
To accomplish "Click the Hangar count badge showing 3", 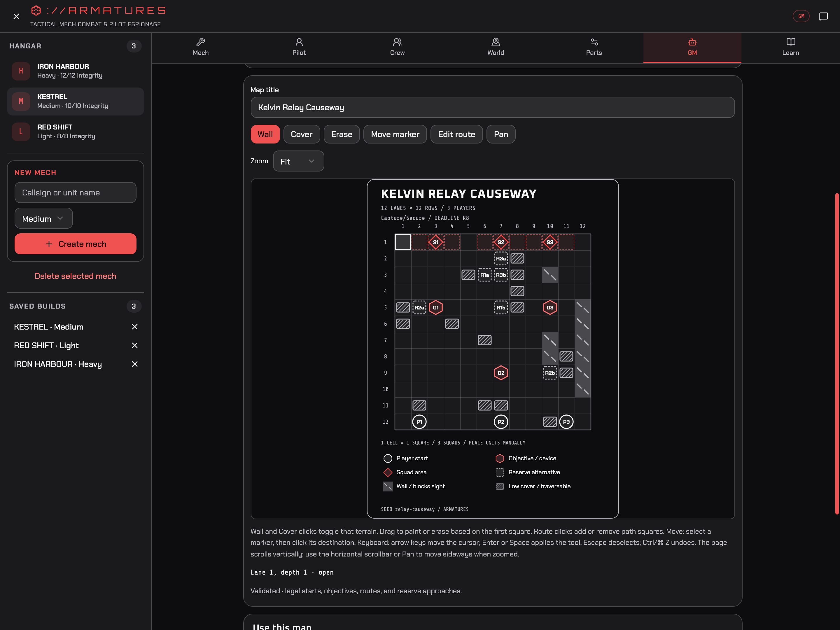I will click(134, 46).
